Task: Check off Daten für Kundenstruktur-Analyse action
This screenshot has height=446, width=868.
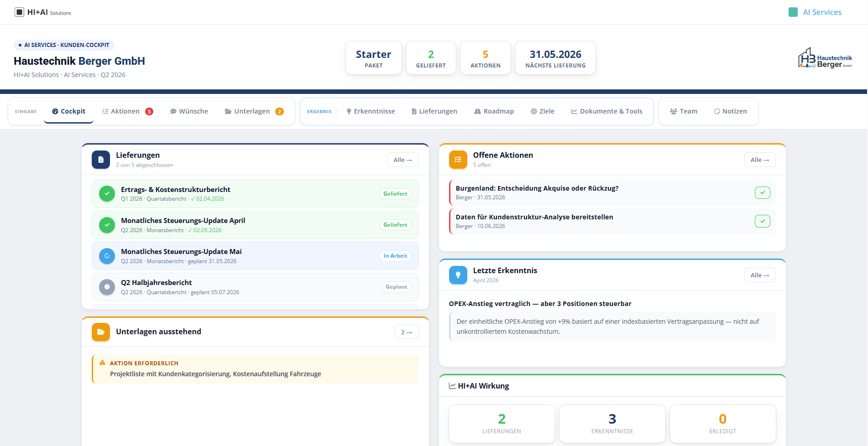Action: 762,221
